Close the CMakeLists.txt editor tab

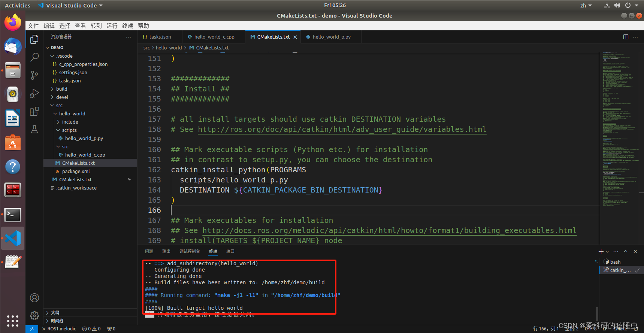[x=295, y=37]
